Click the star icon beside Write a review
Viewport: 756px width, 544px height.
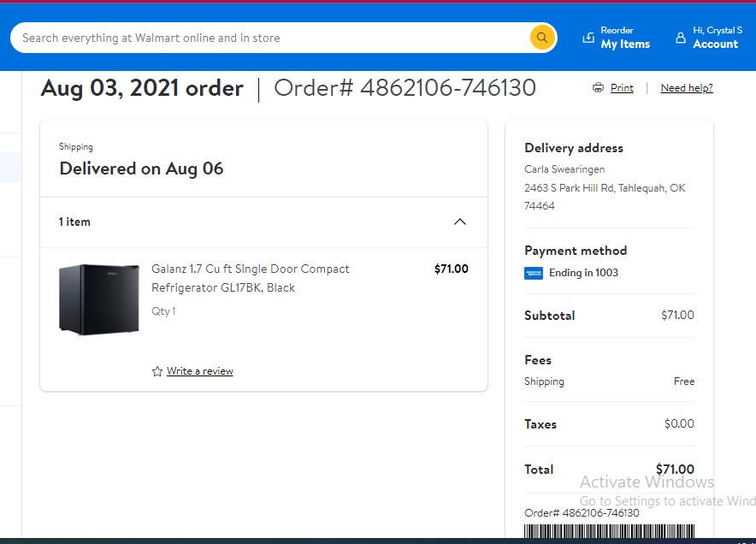157,371
